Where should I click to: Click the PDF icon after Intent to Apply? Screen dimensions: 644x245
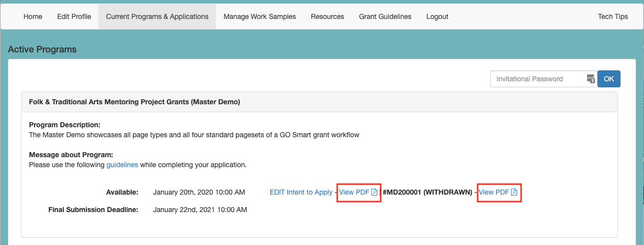coord(374,192)
